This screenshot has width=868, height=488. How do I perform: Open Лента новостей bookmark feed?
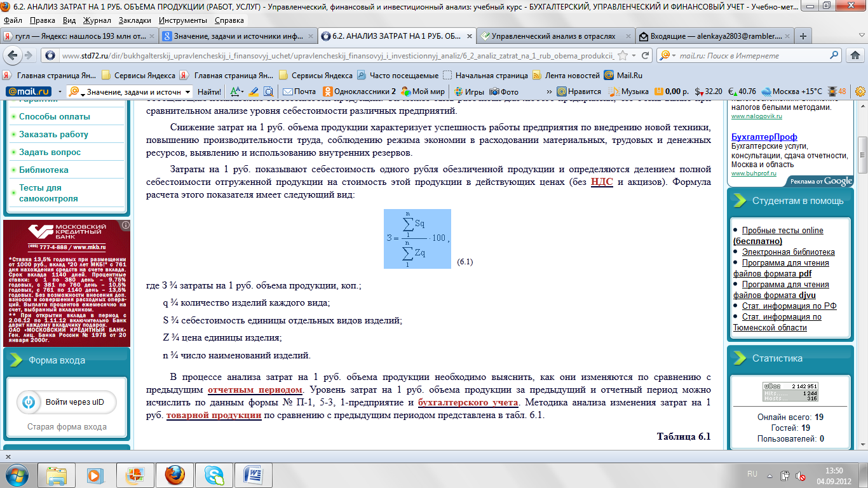point(566,75)
